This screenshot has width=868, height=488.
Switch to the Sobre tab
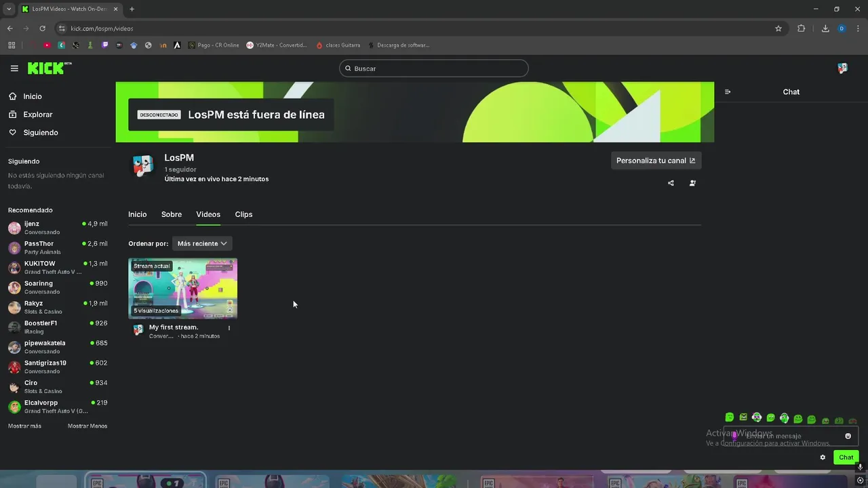click(172, 214)
